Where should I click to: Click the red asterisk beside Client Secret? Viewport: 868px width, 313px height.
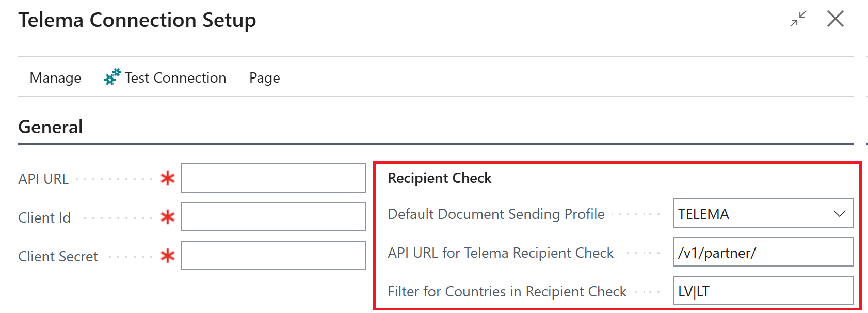coord(167,256)
